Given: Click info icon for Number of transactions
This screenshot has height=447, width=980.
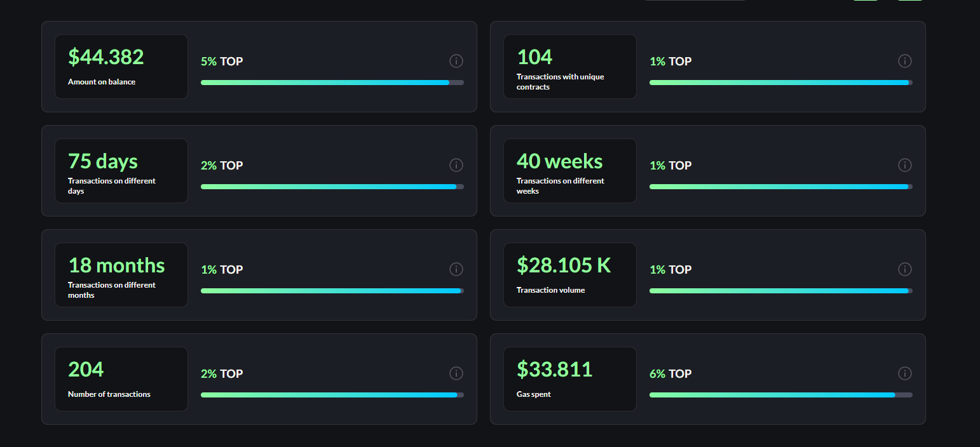Looking at the screenshot, I should (x=456, y=373).
